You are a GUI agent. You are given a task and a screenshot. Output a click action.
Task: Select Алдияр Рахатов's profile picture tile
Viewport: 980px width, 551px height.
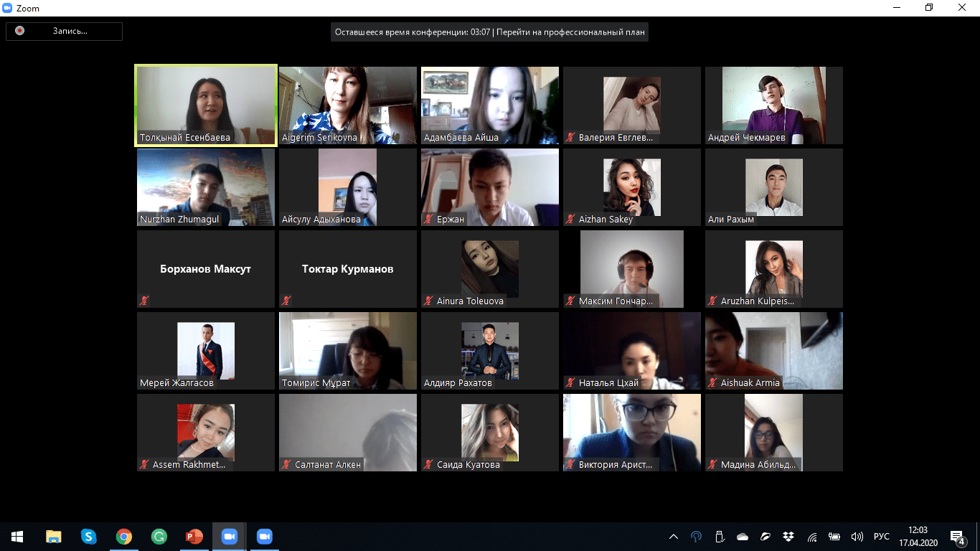click(x=490, y=351)
